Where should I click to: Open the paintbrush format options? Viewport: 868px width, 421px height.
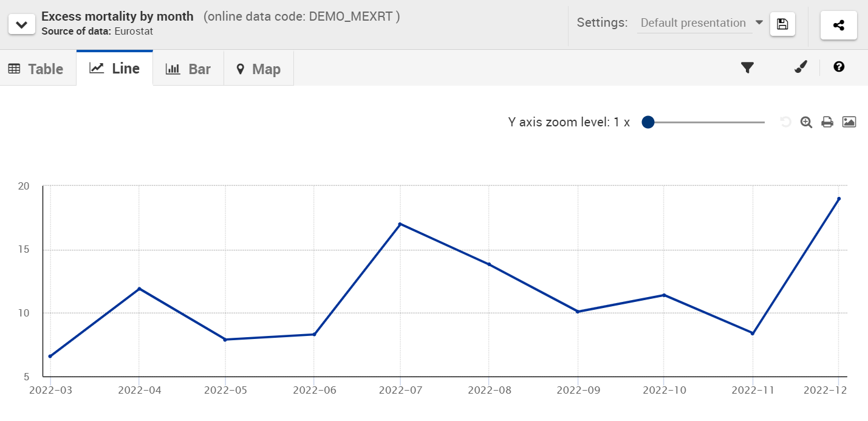point(801,67)
